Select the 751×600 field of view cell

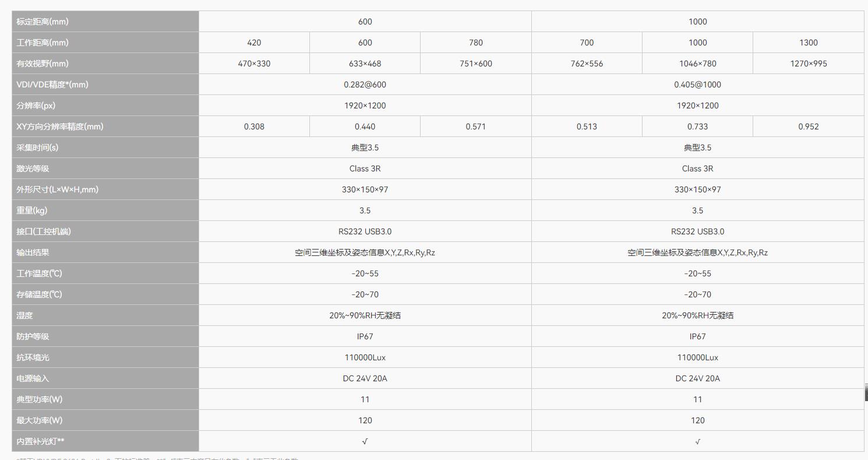(475, 64)
